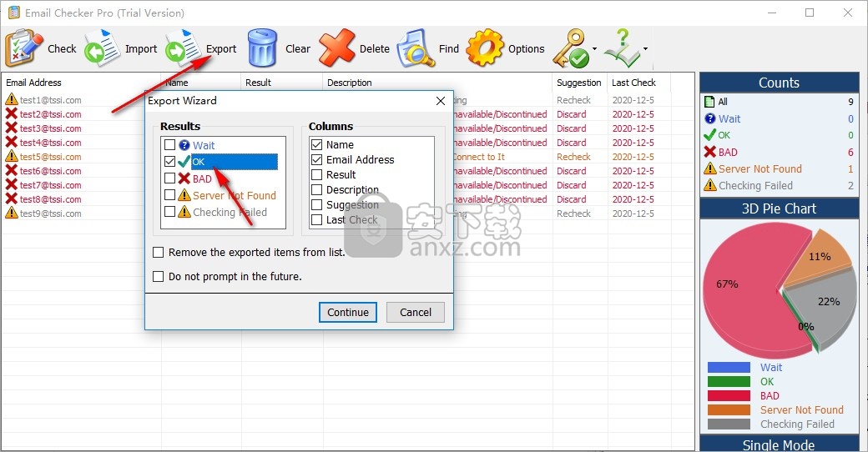Click the help question mark icon

pos(623,48)
